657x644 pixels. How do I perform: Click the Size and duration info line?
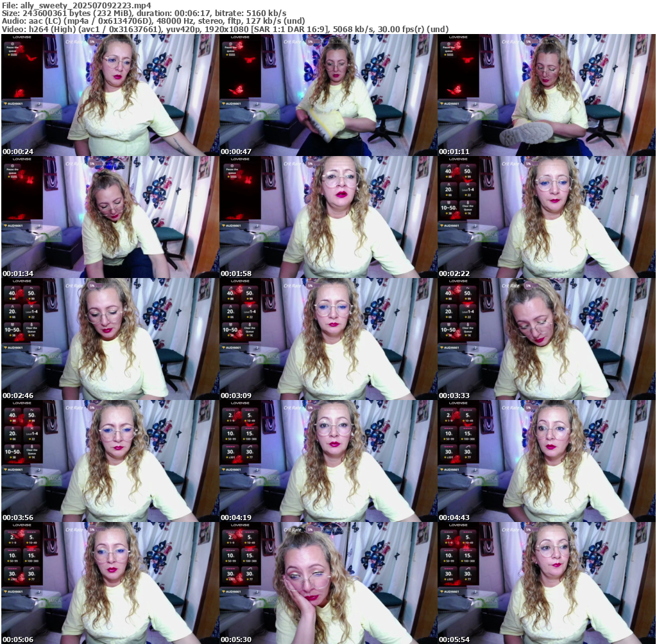144,13
